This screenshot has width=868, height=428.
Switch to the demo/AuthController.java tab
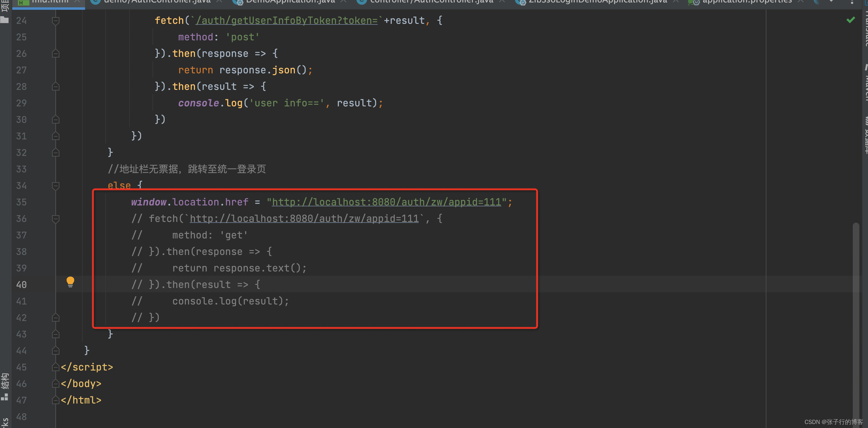click(157, 2)
